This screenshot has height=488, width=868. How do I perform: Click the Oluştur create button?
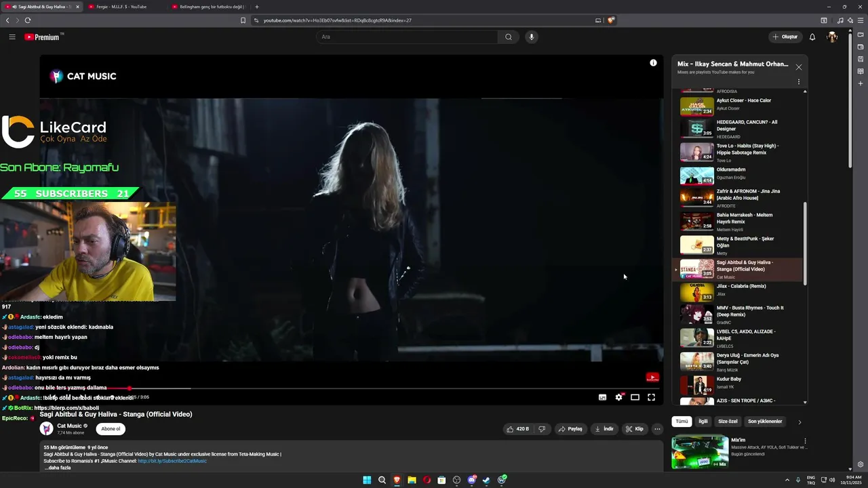coord(785,37)
